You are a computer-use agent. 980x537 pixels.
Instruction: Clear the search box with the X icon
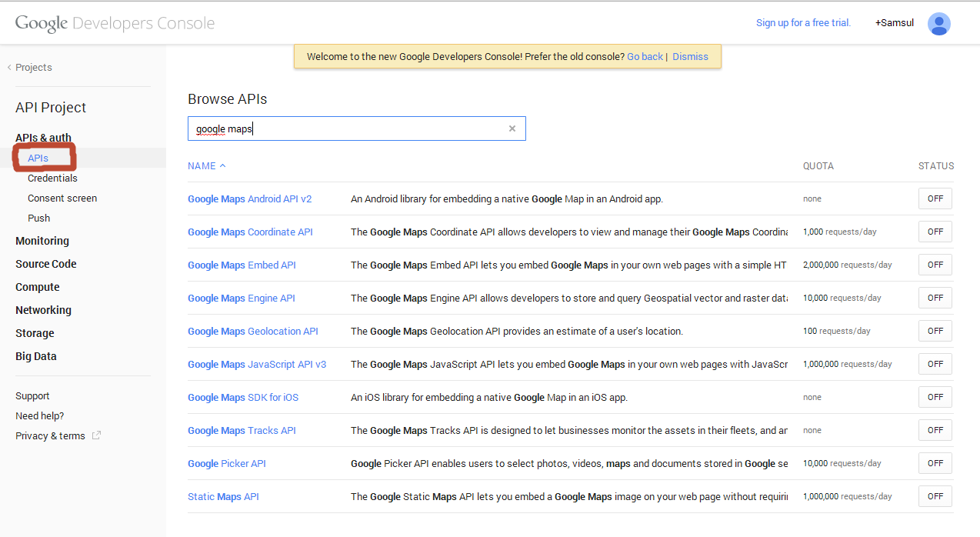(x=512, y=129)
